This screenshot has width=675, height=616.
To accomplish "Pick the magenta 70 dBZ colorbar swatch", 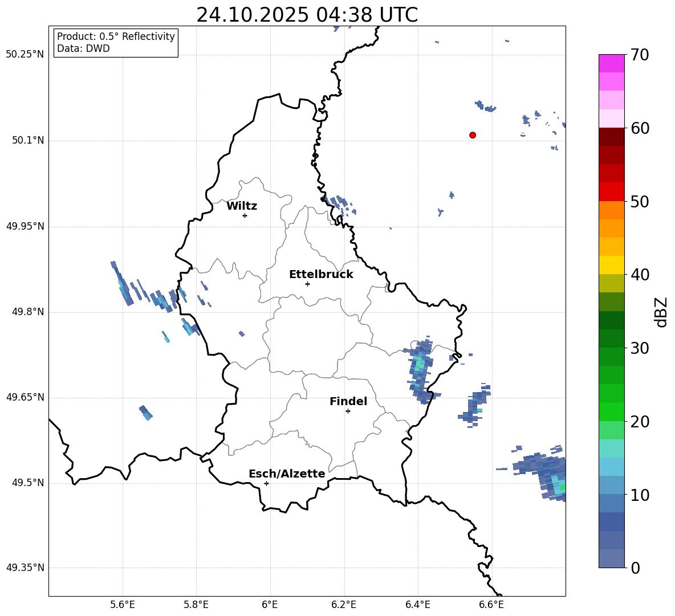I will point(612,63).
